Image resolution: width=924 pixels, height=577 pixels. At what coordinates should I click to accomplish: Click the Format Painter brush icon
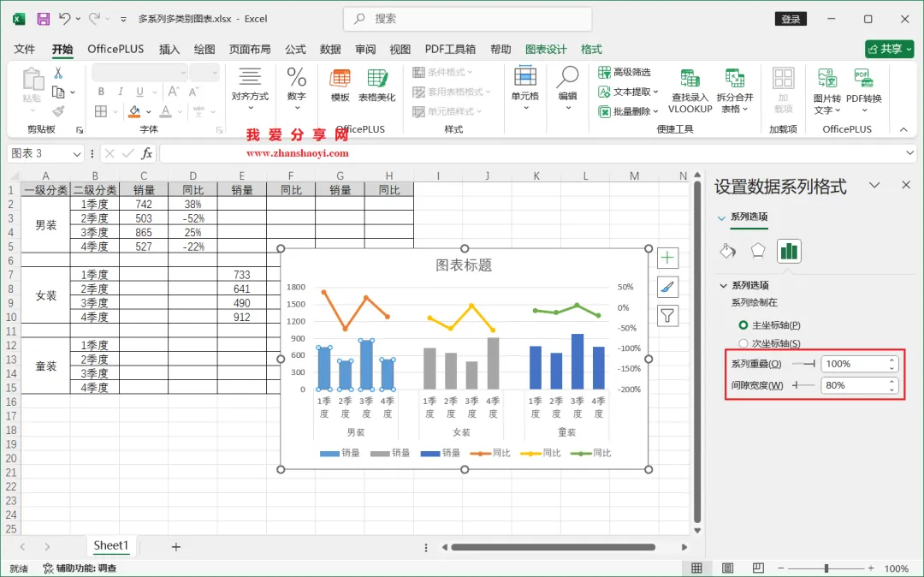coord(58,110)
